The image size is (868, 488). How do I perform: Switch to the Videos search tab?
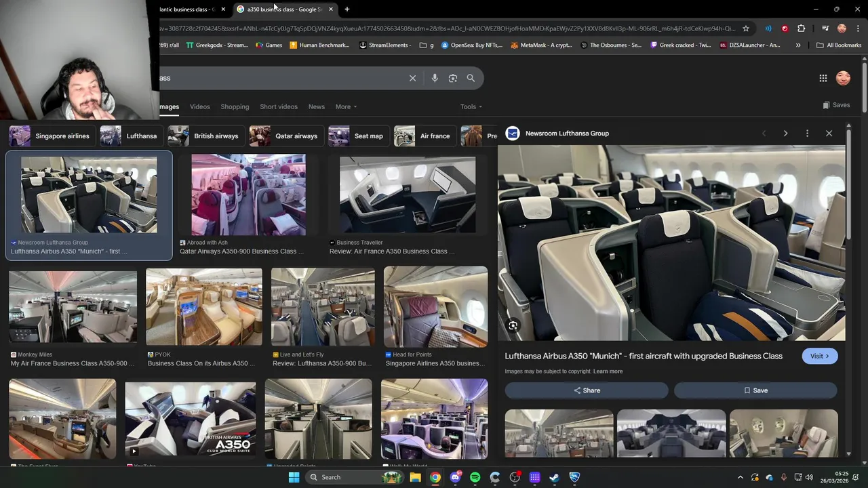(x=200, y=106)
